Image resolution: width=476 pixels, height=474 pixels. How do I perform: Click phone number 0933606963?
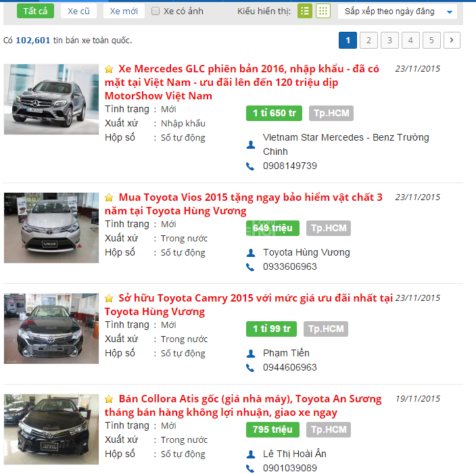pos(290,267)
